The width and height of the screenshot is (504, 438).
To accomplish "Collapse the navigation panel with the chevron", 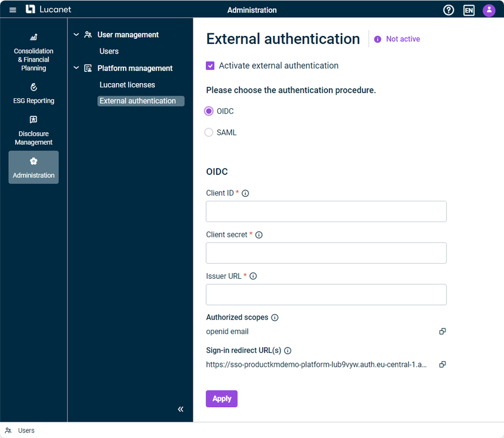I will pyautogui.click(x=180, y=409).
